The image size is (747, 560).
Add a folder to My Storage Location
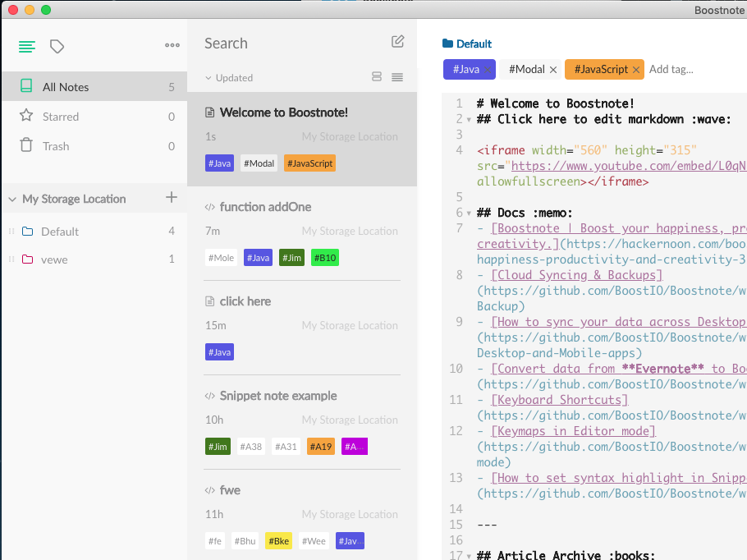172,197
